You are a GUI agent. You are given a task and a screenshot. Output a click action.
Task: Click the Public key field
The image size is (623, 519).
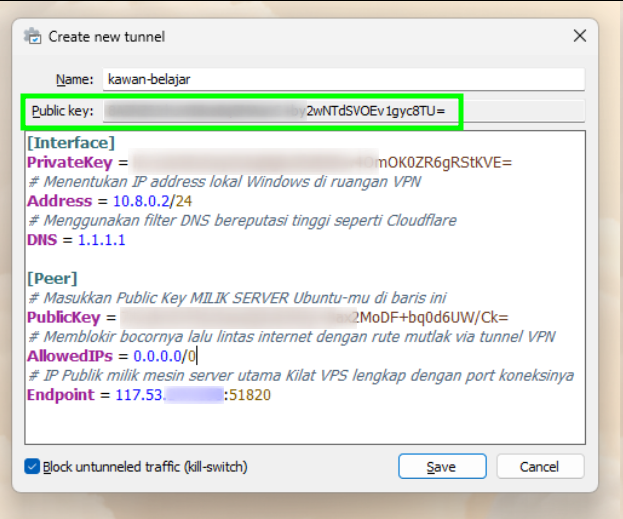click(x=344, y=111)
